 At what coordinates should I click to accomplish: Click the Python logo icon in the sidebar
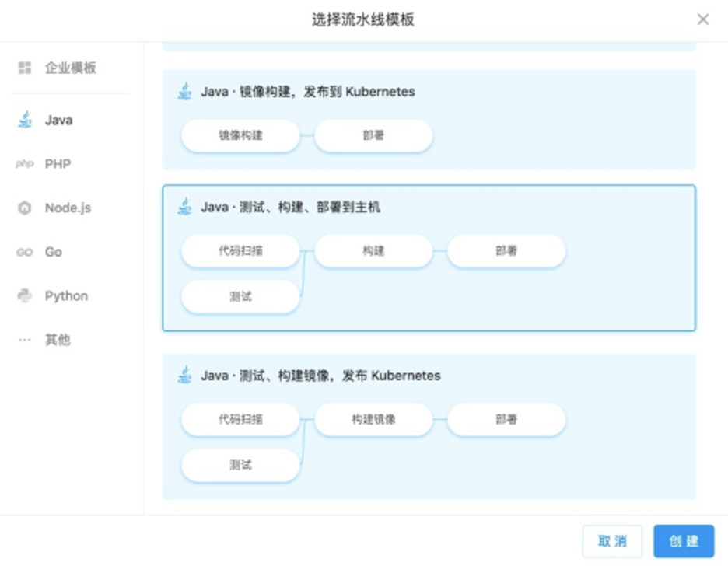pos(25,295)
